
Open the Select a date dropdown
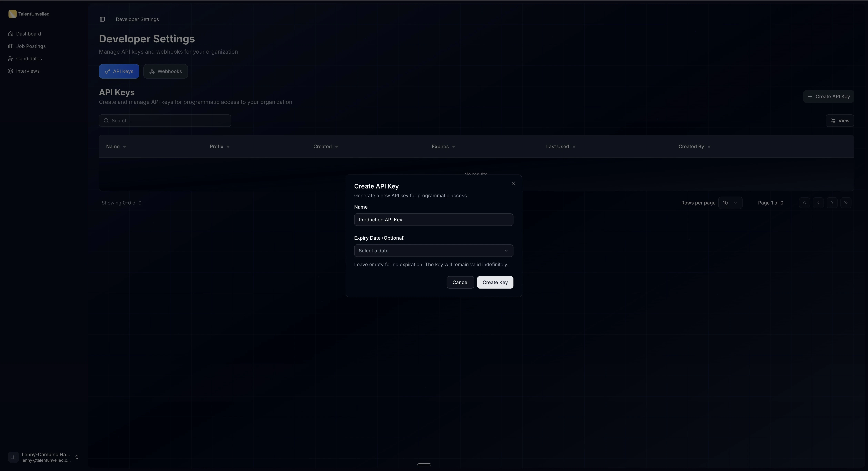[433, 250]
